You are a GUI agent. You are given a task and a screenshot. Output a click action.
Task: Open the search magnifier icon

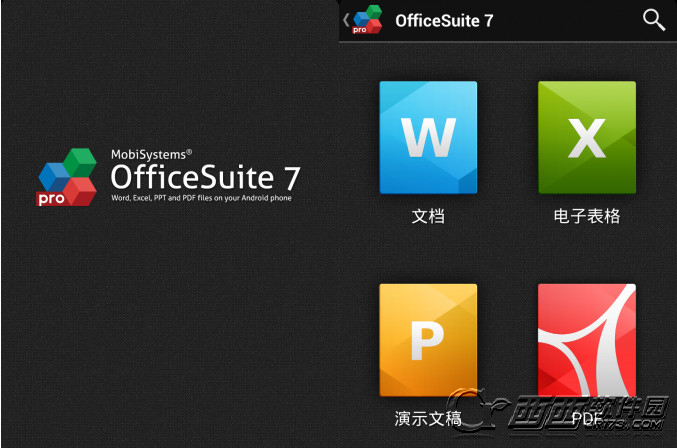[x=654, y=20]
